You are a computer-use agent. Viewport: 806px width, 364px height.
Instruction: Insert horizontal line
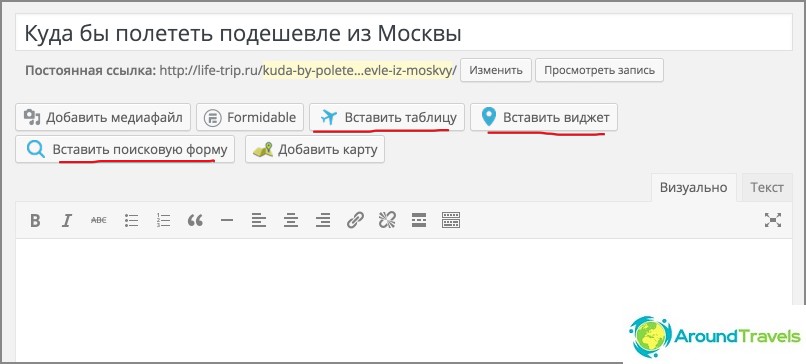[227, 221]
